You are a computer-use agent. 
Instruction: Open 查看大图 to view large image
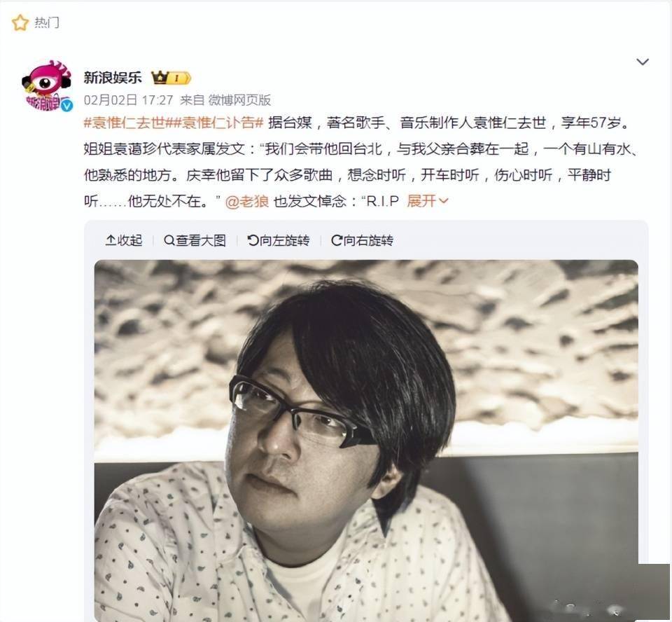click(195, 240)
